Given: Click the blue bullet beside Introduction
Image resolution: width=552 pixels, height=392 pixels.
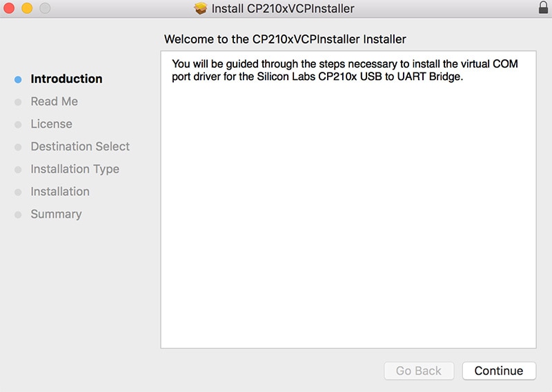Looking at the screenshot, I should tap(18, 79).
